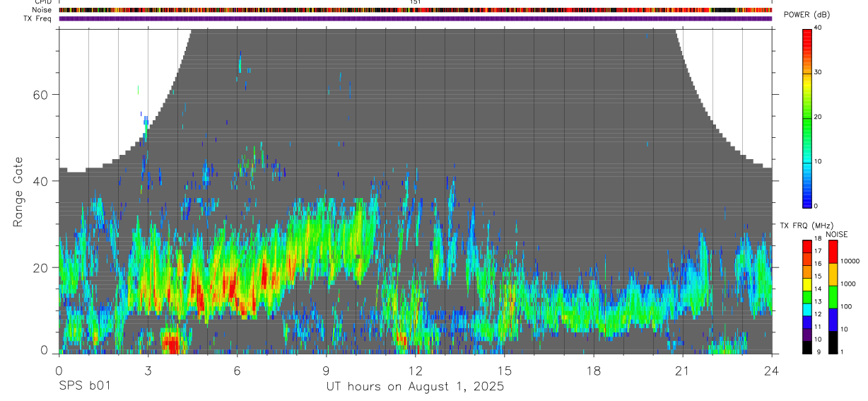Click the 9 hour tick label
The image size is (868, 401).
(x=326, y=370)
